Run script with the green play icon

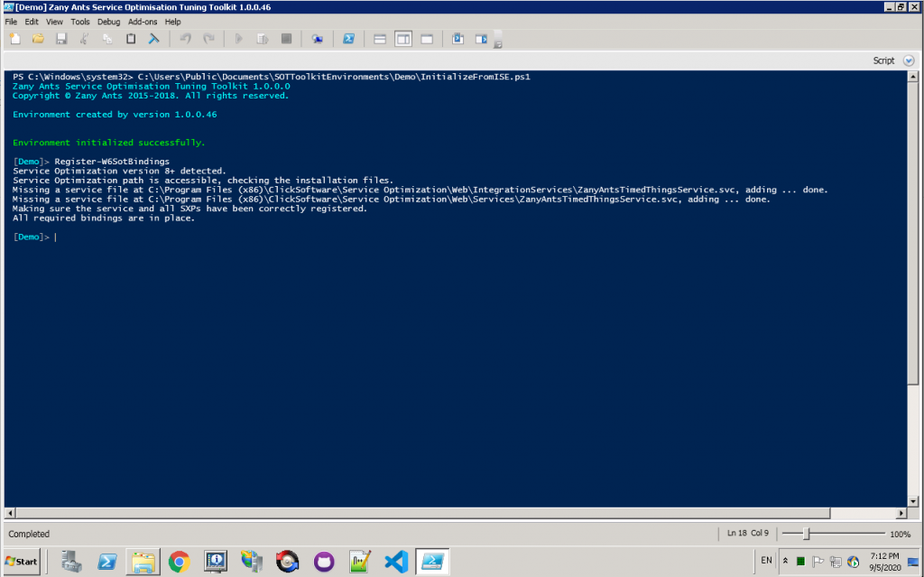coord(238,39)
